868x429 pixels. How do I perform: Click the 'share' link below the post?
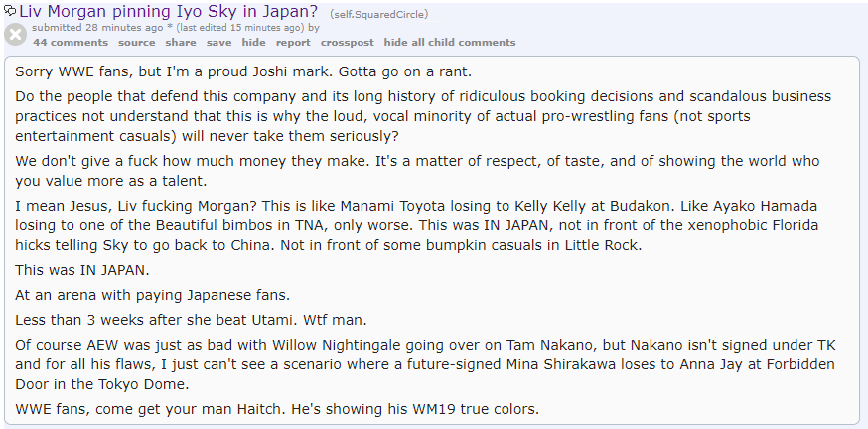click(181, 42)
